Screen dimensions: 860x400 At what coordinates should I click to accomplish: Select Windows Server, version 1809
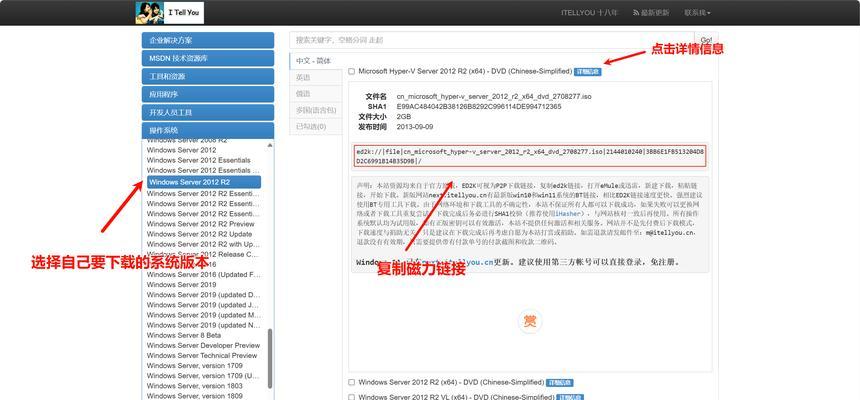coord(195,396)
